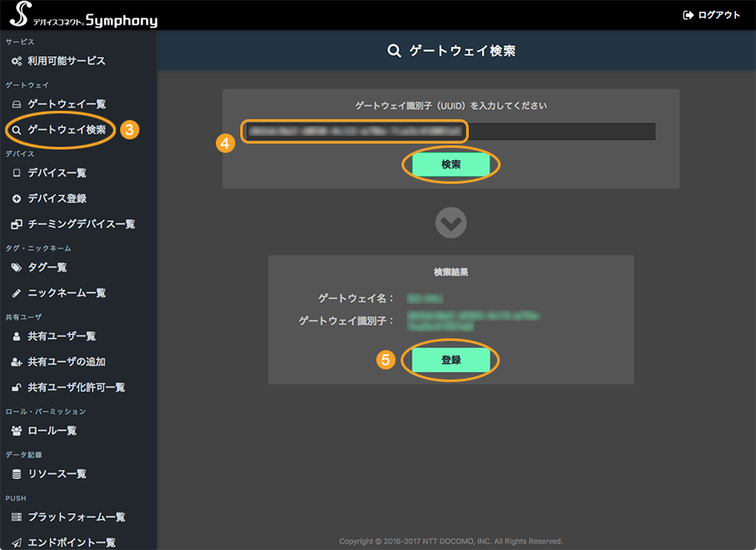
Task: Open 共有ユーザ一覧 in the sidebar
Action: pos(61,336)
